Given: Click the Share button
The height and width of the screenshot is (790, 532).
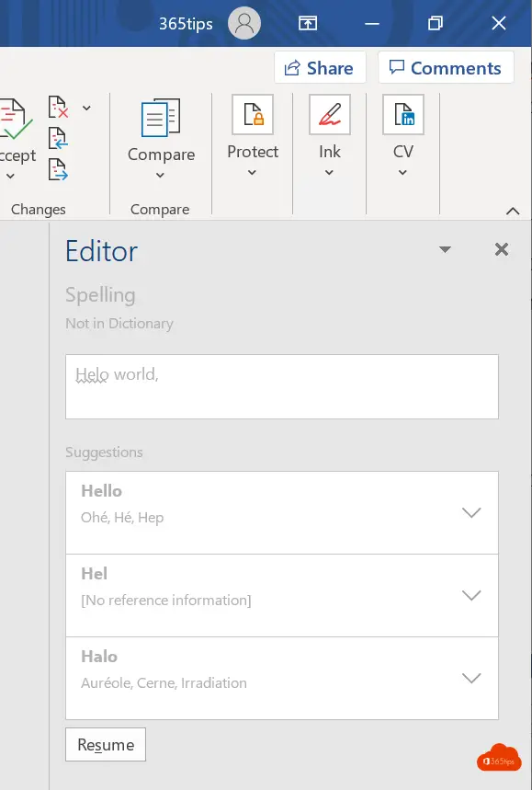Looking at the screenshot, I should pos(320,67).
